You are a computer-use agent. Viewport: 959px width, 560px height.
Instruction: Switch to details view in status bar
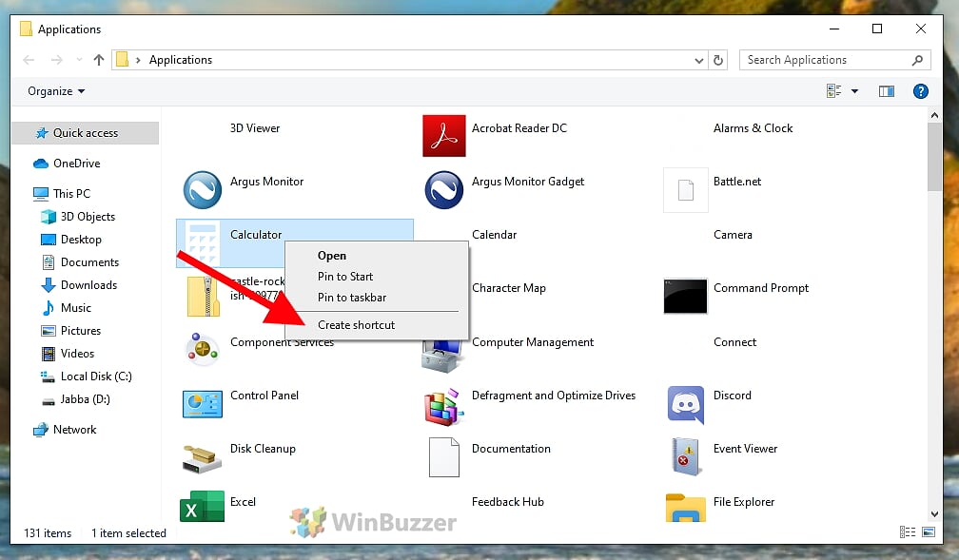point(907,531)
